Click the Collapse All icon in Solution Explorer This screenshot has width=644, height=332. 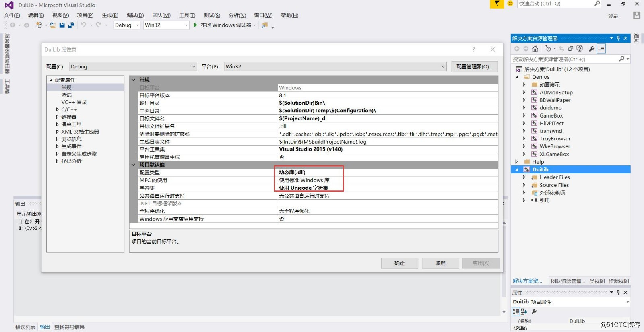point(570,49)
